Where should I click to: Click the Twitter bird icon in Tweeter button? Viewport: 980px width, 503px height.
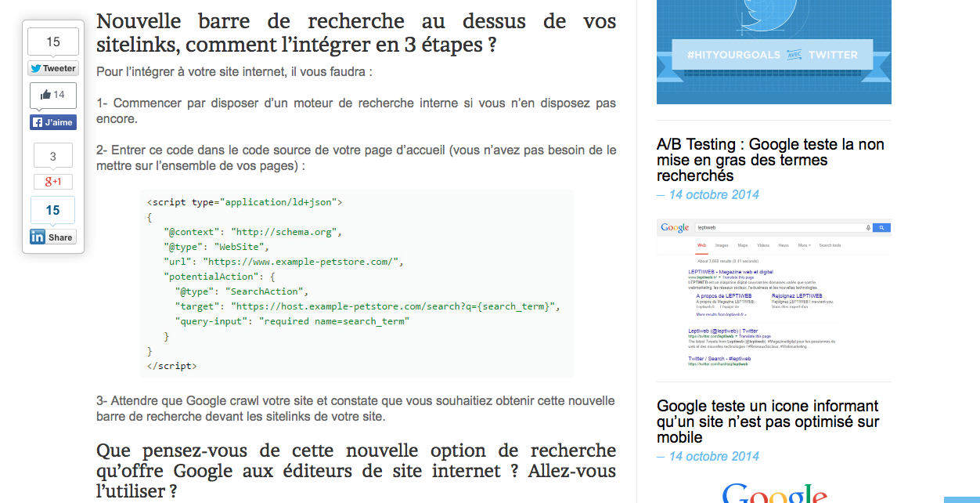(36, 68)
